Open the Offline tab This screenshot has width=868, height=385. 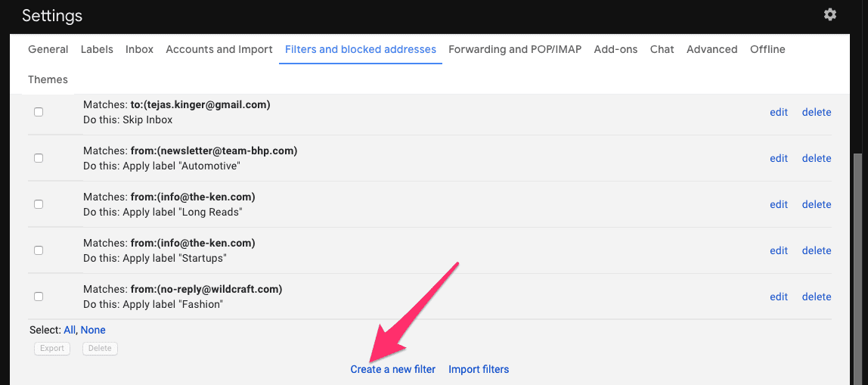767,49
